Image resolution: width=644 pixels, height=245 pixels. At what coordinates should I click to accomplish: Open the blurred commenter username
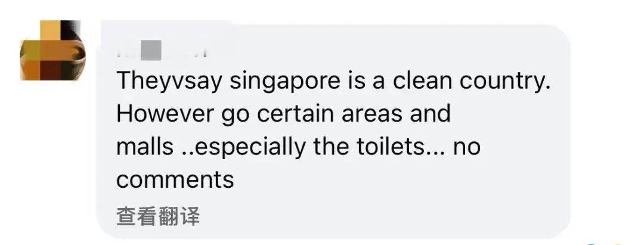coord(161,51)
